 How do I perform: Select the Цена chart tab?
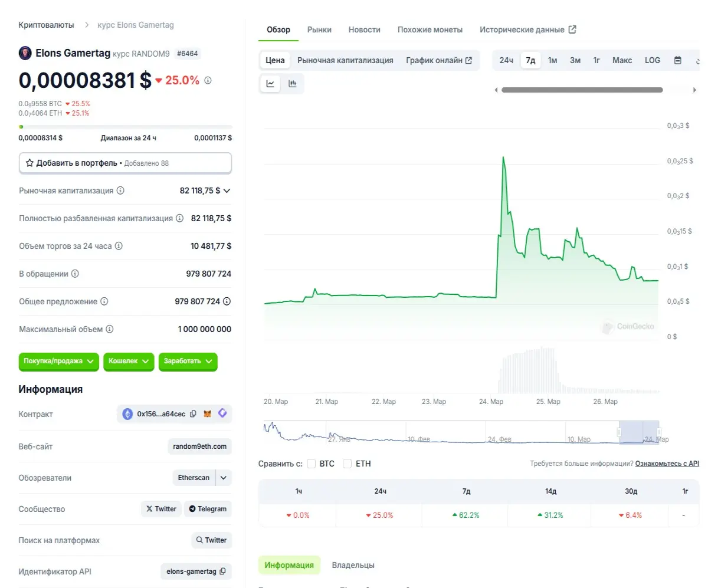(275, 60)
